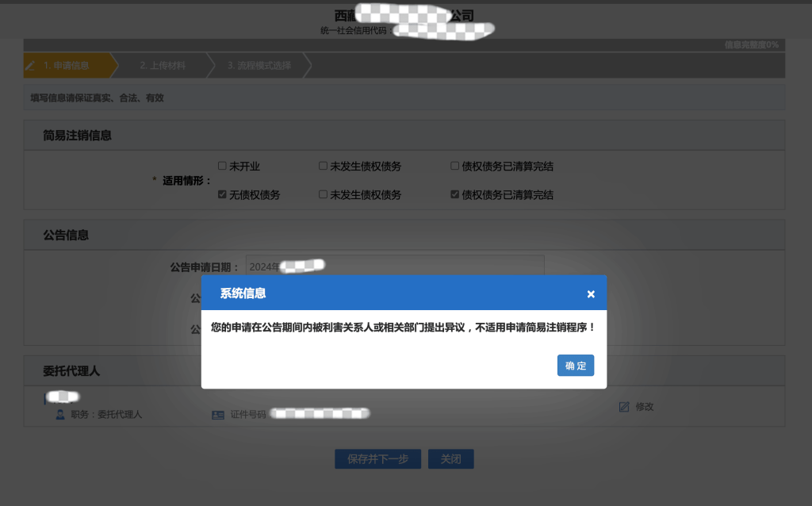This screenshot has height=506, width=812.
Task: Click the 关闭 button at bottom
Action: pos(450,459)
